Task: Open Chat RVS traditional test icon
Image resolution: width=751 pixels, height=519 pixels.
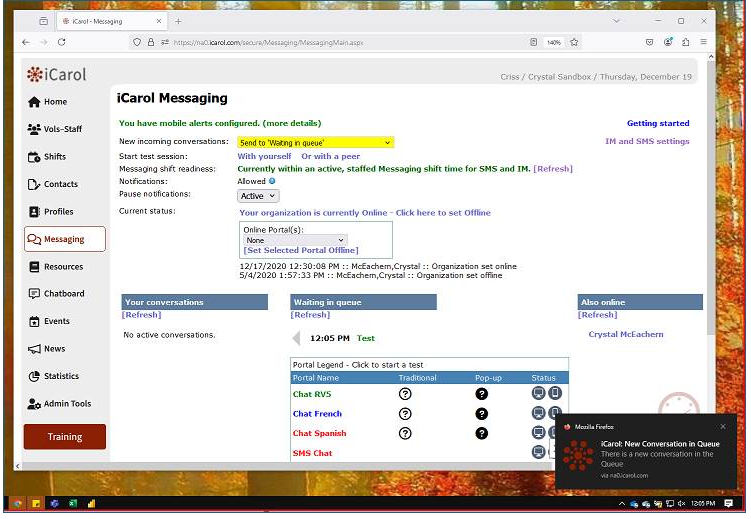Action: click(405, 394)
